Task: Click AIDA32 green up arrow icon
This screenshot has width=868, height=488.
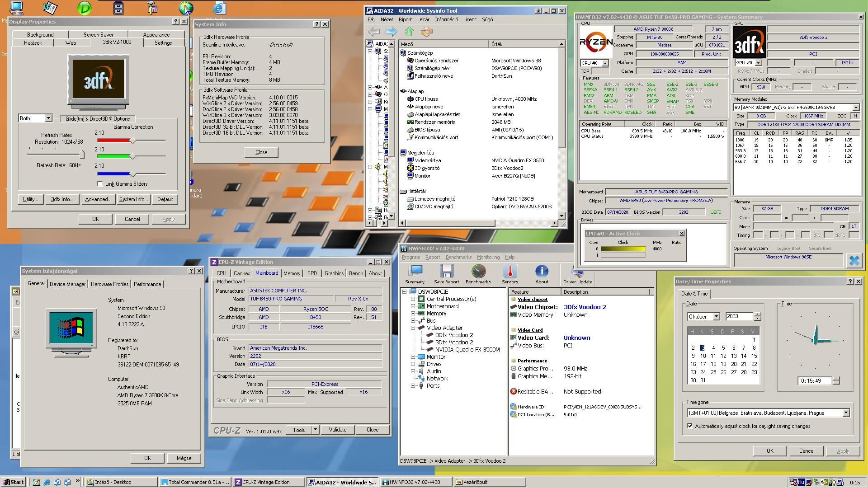Action: (409, 32)
